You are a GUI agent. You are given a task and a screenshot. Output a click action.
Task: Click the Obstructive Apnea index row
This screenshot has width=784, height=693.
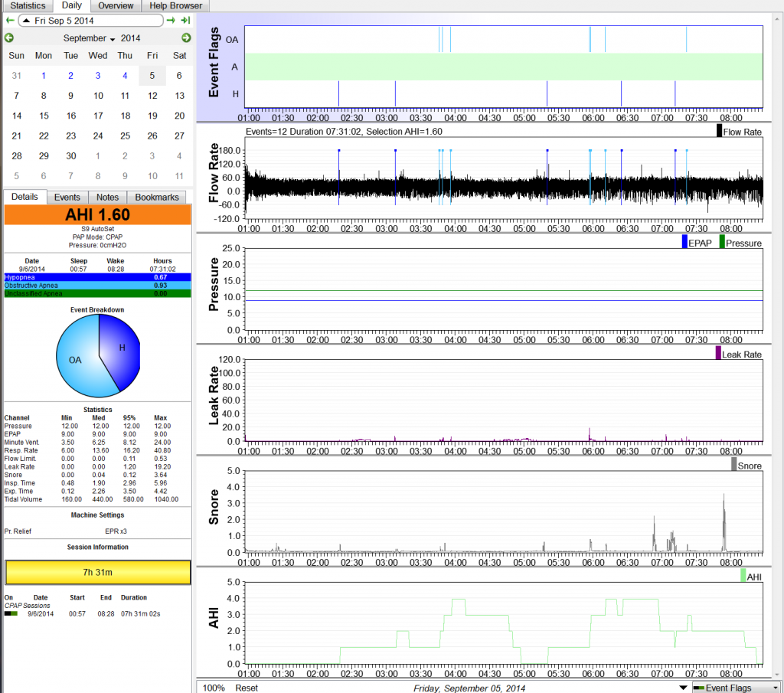[97, 286]
